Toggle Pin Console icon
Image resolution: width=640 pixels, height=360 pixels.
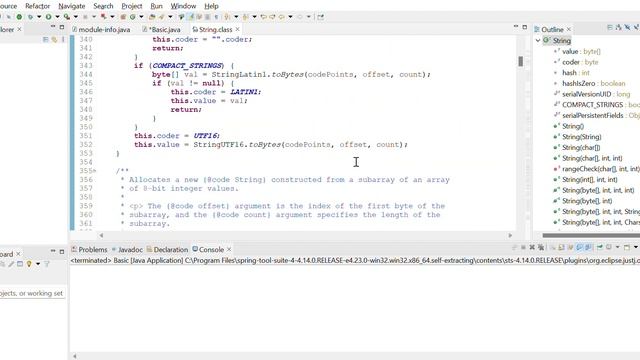tap(600, 247)
